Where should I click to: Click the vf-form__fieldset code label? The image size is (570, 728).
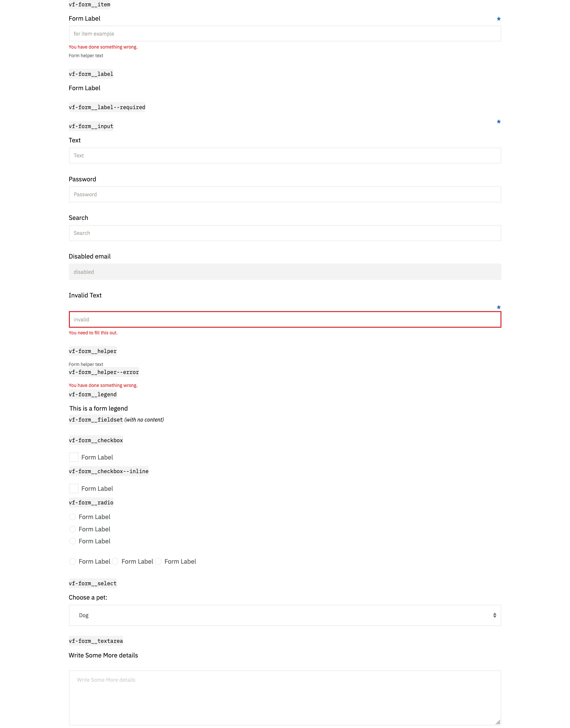pos(95,420)
